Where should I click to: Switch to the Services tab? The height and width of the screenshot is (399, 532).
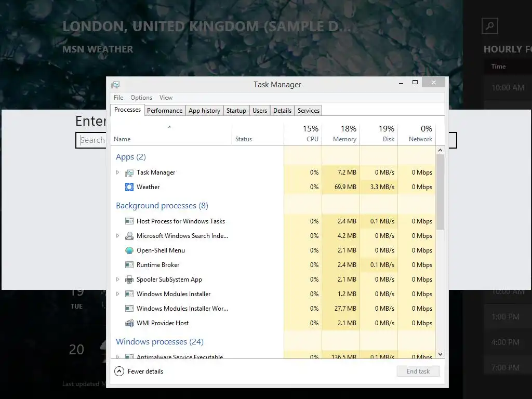tap(309, 111)
